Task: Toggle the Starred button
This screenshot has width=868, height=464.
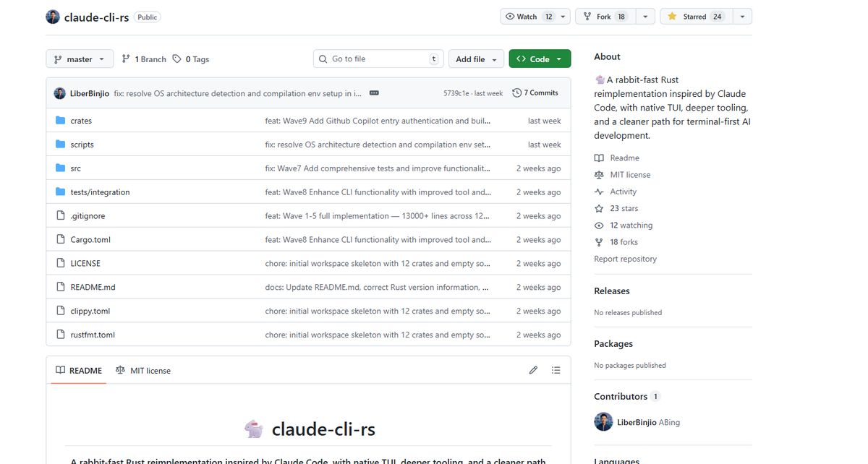Action: 694,17
